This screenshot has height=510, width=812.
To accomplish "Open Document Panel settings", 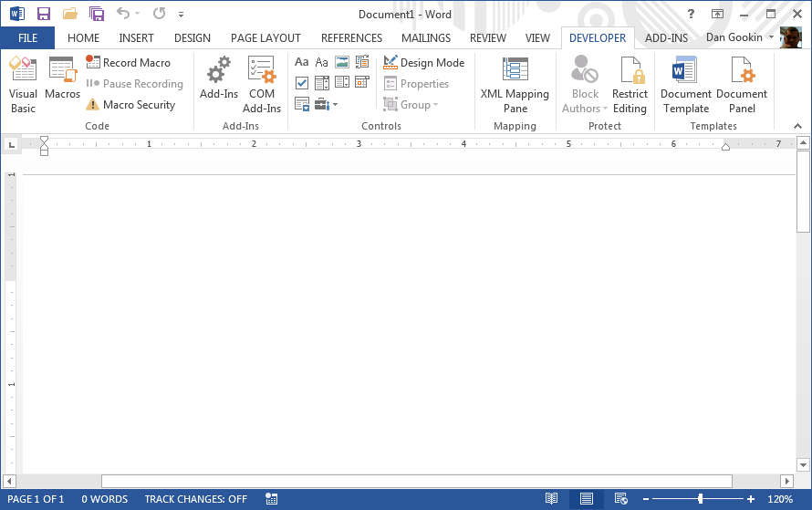I will click(x=742, y=86).
